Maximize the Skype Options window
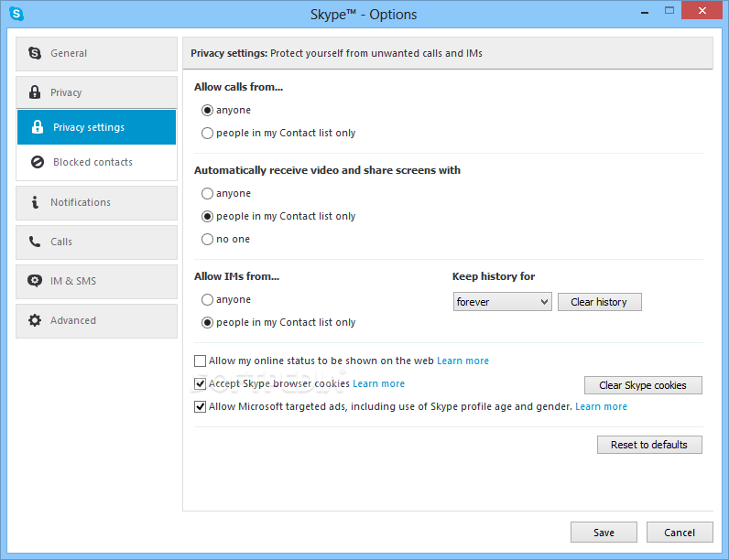 pyautogui.click(x=669, y=11)
